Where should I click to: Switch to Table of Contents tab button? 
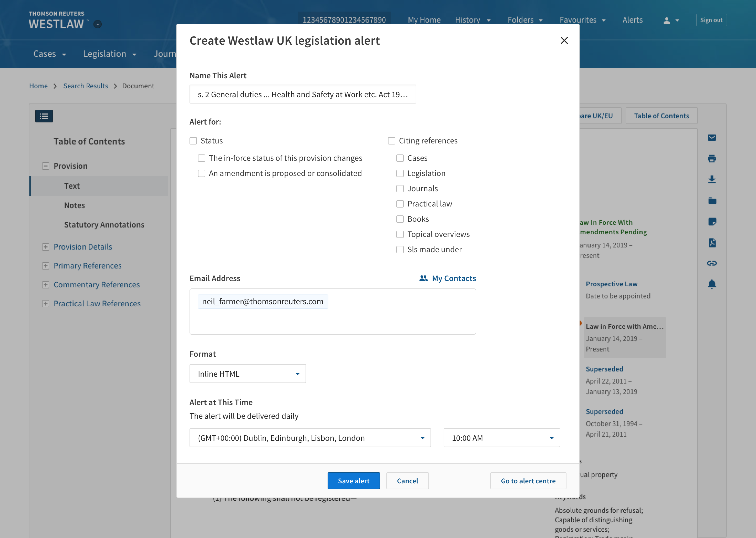point(661,116)
